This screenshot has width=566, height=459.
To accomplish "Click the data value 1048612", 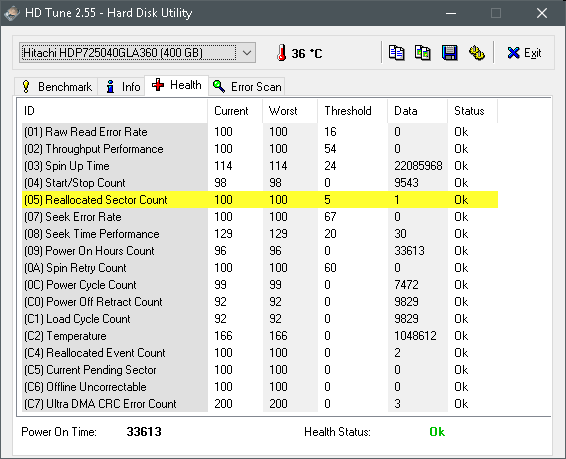I will click(415, 336).
